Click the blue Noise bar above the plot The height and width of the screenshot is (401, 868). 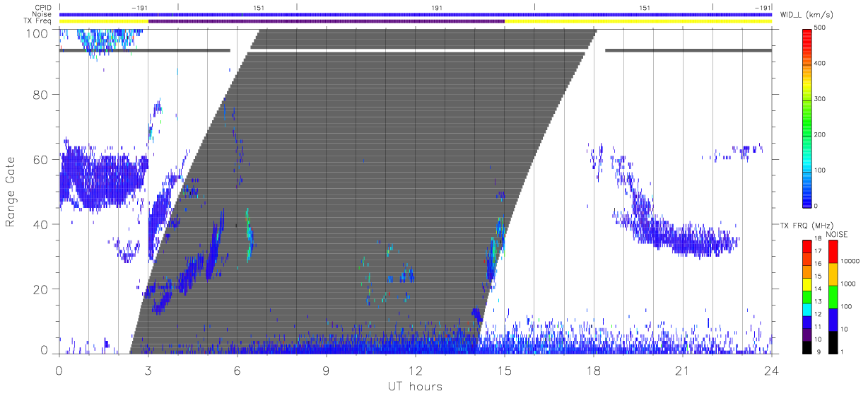(x=416, y=14)
